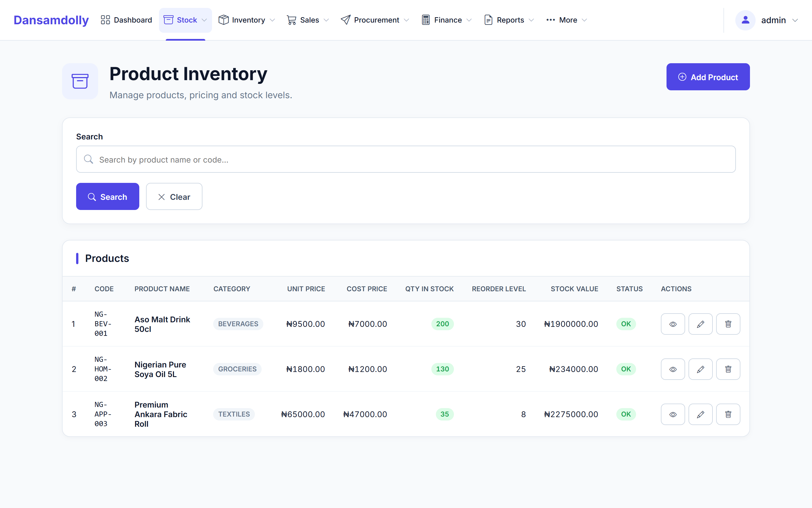Viewport: 812px width, 508px height.
Task: Expand the Sales menu
Action: pyautogui.click(x=308, y=20)
